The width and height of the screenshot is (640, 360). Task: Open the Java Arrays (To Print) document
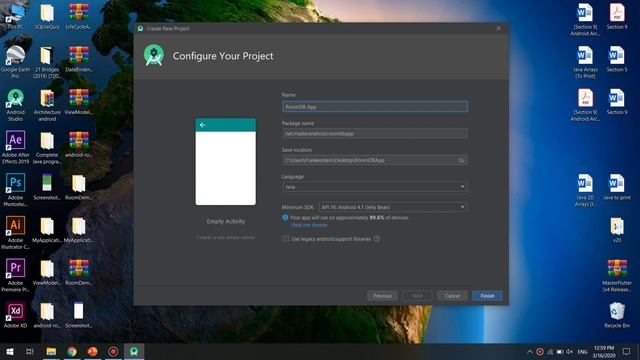click(585, 62)
